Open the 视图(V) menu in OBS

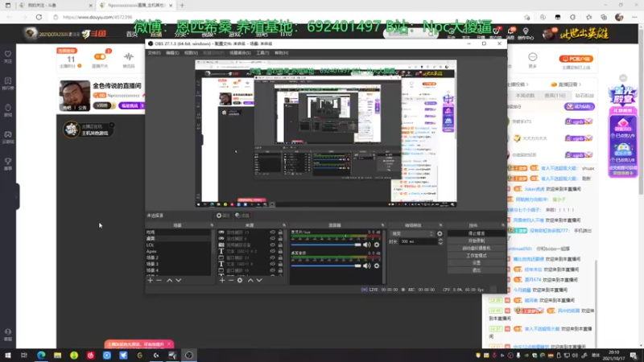coord(191,53)
